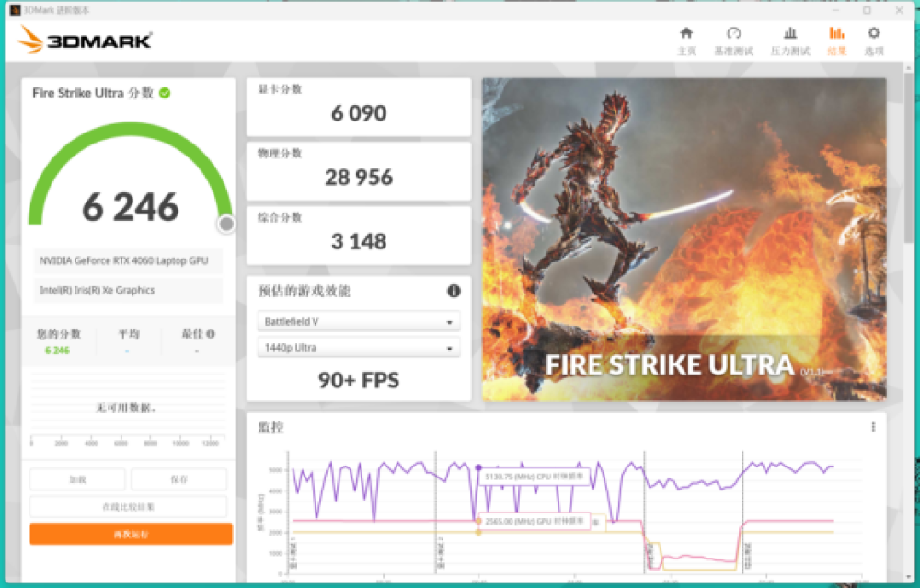
Task: Click the orange Run Again button
Action: click(x=131, y=534)
